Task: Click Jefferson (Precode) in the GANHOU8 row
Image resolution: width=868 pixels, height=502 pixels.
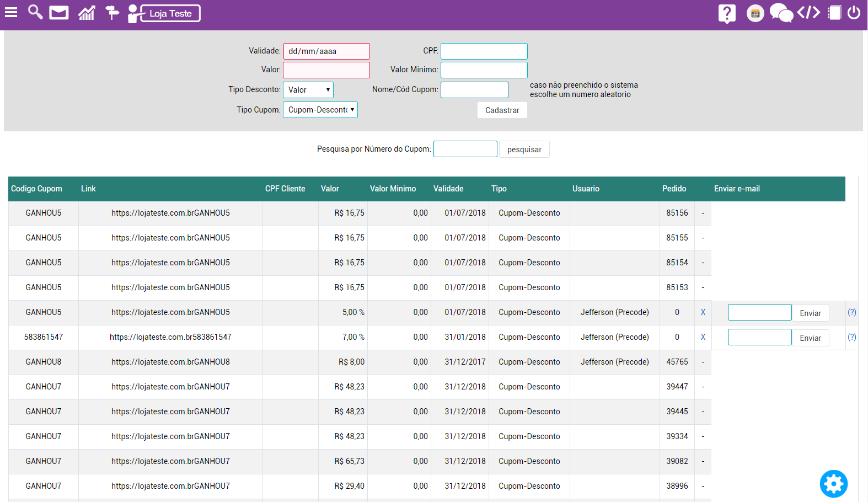Action: click(614, 362)
